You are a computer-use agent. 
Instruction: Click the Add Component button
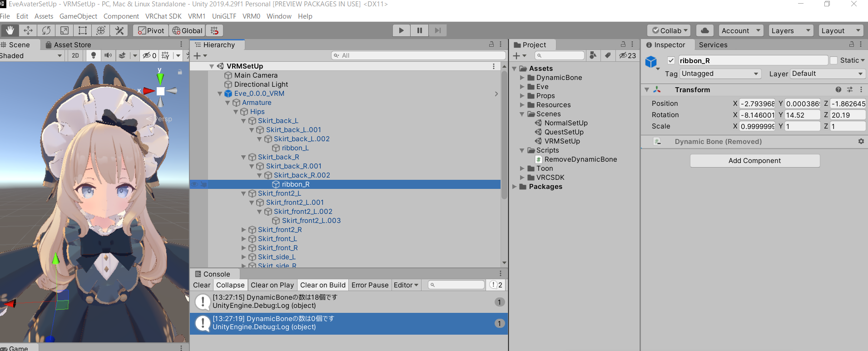pyautogui.click(x=755, y=161)
